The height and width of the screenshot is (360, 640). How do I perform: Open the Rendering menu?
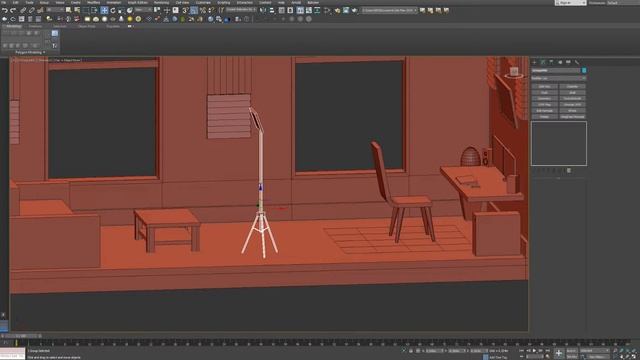(x=161, y=2)
